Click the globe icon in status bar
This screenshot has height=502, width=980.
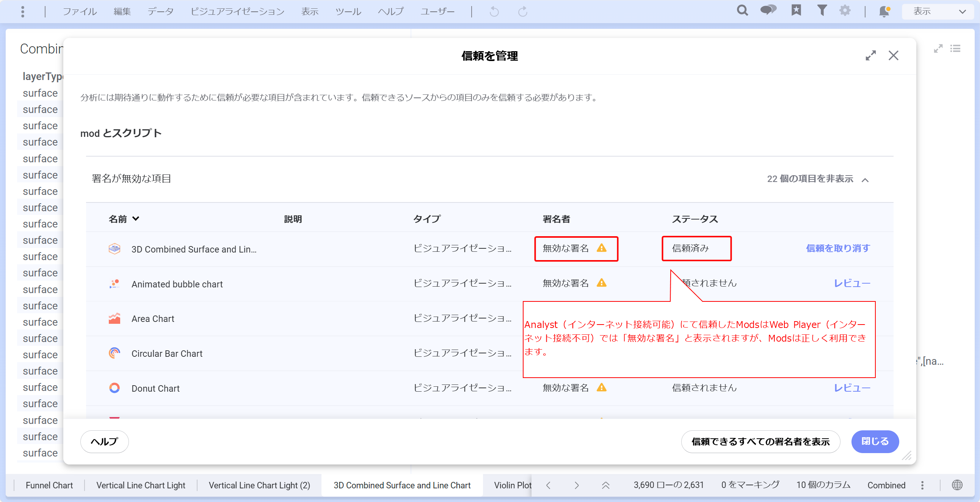point(957,485)
